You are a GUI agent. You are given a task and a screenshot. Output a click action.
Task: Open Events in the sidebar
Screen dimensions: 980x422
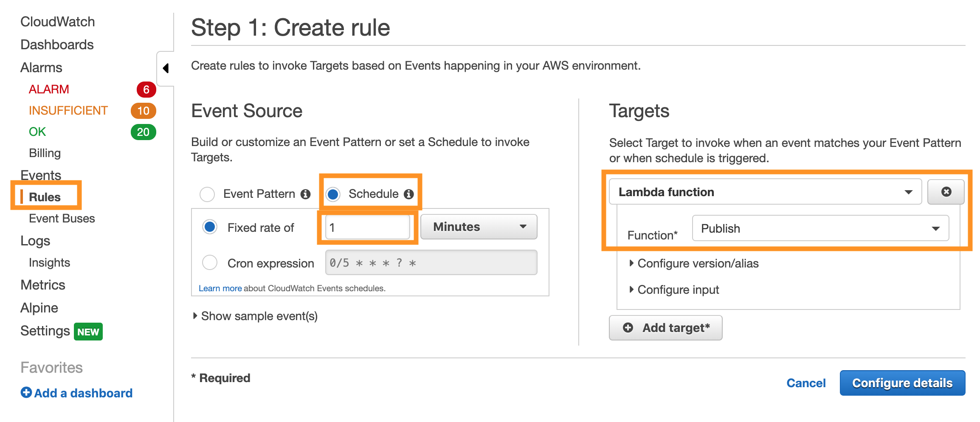click(x=41, y=175)
